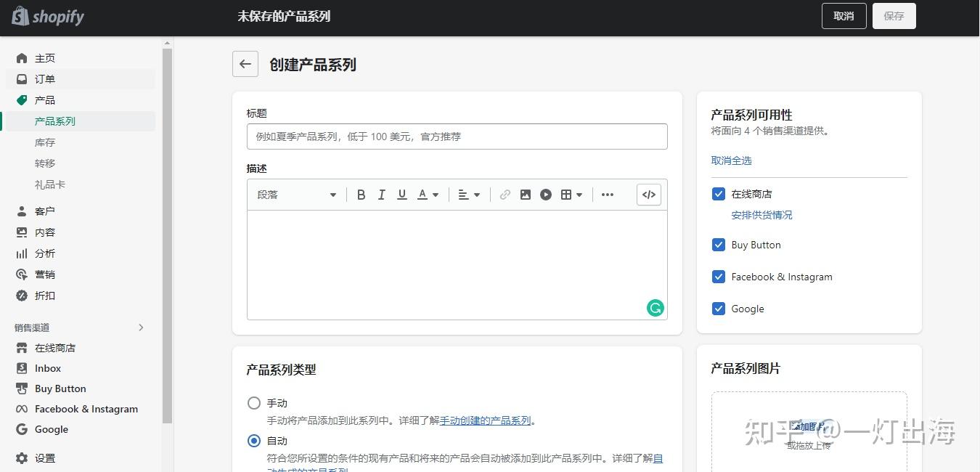Navigate to 营销 in the sidebar
The image size is (980, 472).
pyautogui.click(x=44, y=274)
